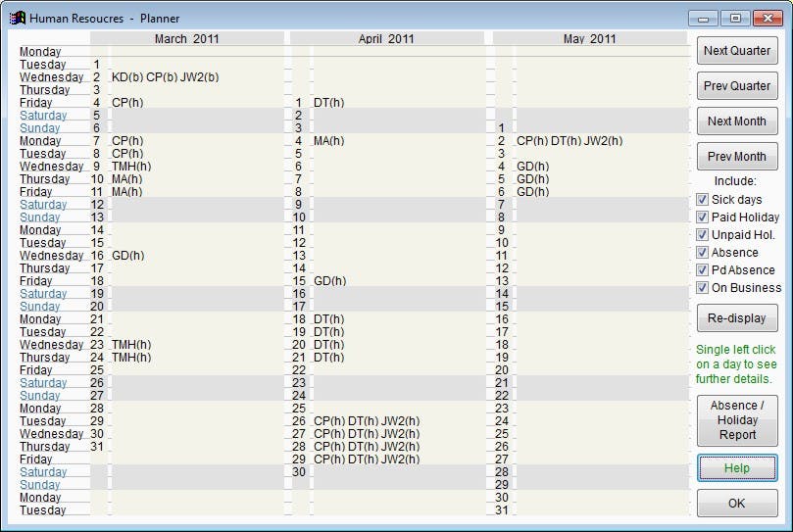Screen dimensions: 793x532
Task: Toggle the Pd Absence checkbox
Action: click(702, 270)
